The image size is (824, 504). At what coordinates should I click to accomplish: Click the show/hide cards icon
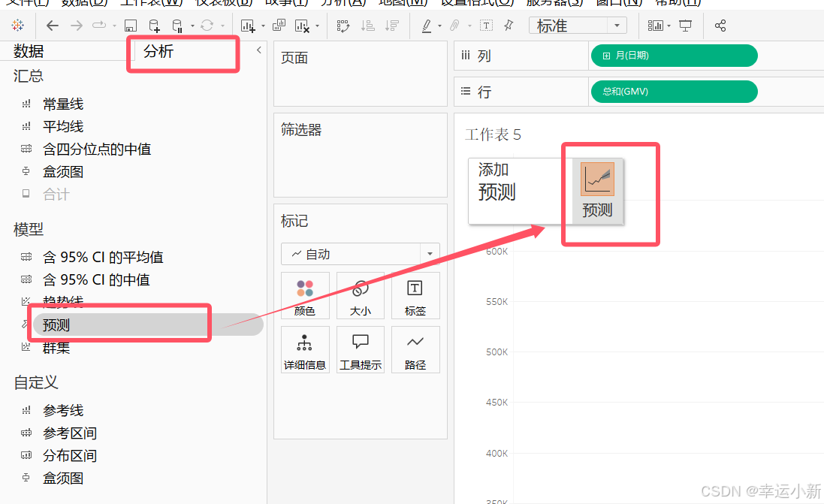pos(655,26)
